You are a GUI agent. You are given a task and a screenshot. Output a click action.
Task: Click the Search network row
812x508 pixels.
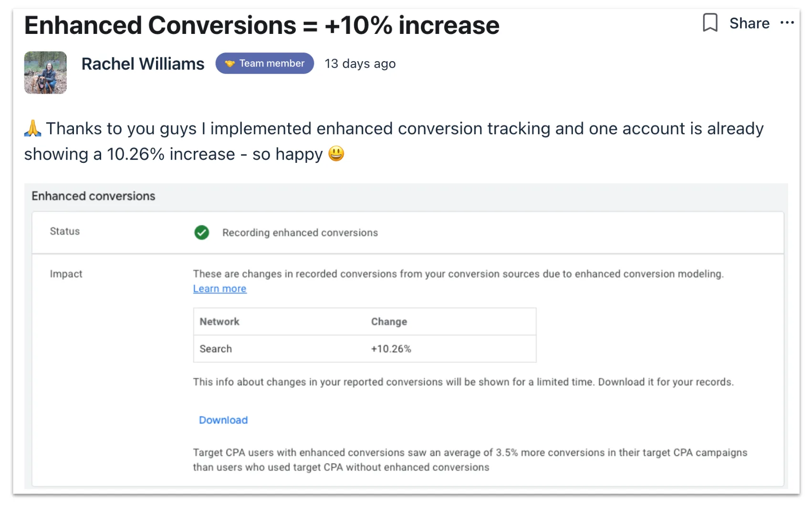[x=364, y=349]
